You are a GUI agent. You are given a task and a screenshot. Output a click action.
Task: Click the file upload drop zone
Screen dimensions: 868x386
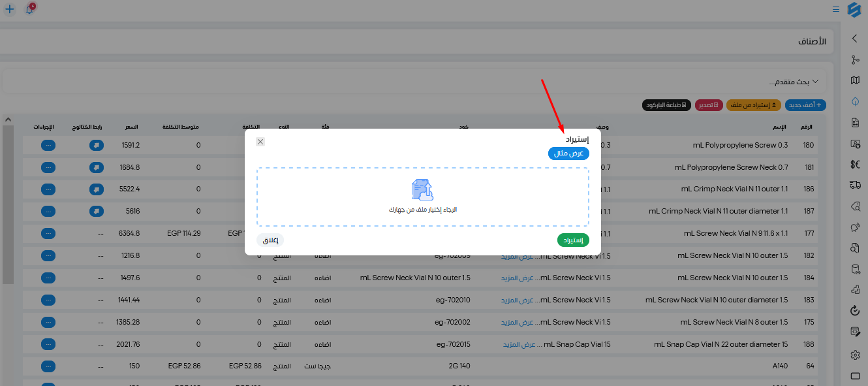click(423, 197)
